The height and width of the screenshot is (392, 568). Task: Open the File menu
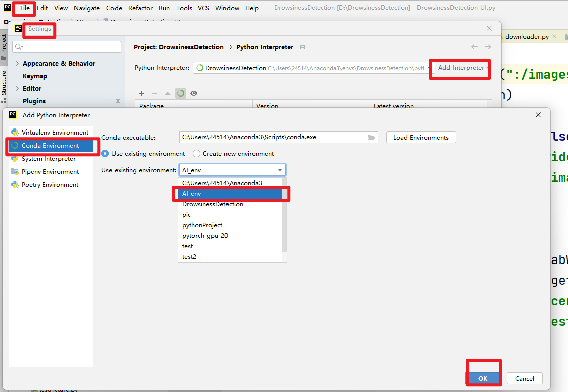(25, 8)
